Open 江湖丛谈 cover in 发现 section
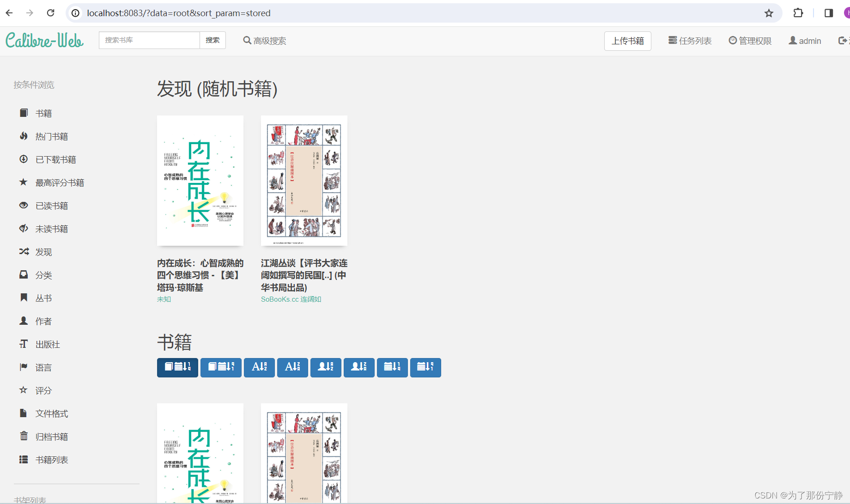This screenshot has width=850, height=504. [304, 181]
